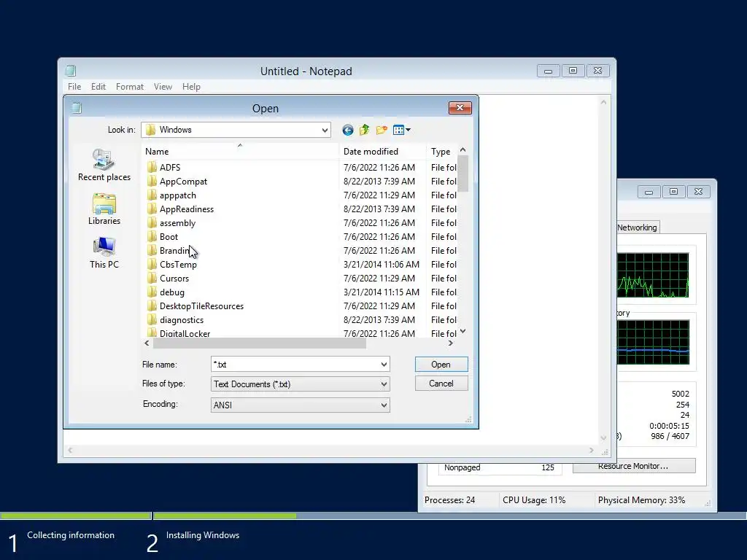Click Notepad's horizontal scrollbar right arrow
Image resolution: width=747 pixels, height=560 pixels.
(592, 451)
